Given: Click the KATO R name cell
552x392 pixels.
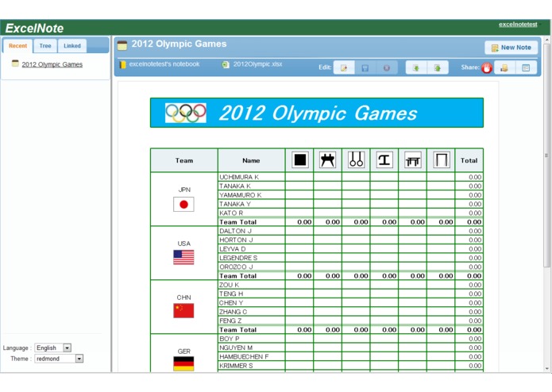Looking at the screenshot, I should coord(251,213).
